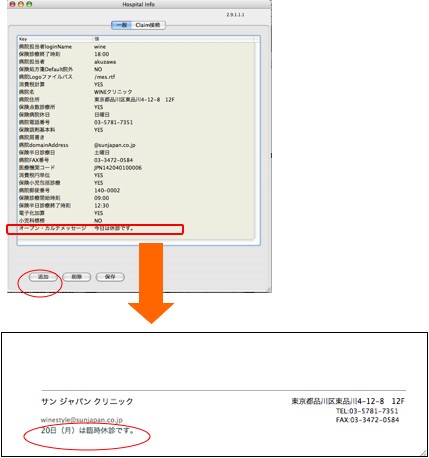Click the 削除 button

pyautogui.click(x=77, y=277)
